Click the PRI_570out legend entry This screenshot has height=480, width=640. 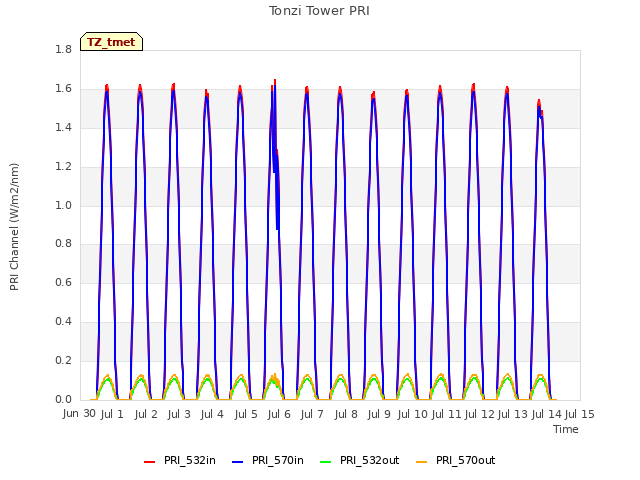(x=456, y=460)
